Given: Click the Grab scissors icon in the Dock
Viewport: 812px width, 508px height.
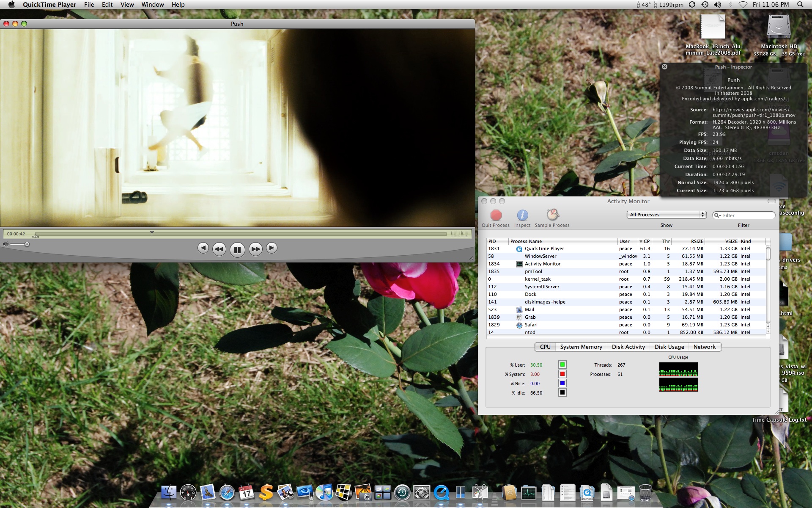Looking at the screenshot, I should point(480,493).
